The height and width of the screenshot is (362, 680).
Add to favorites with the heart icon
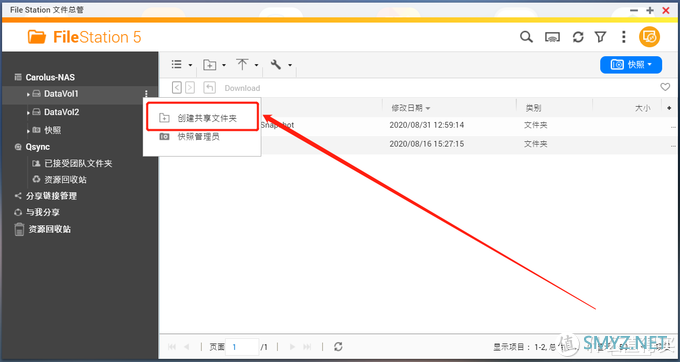[x=665, y=87]
